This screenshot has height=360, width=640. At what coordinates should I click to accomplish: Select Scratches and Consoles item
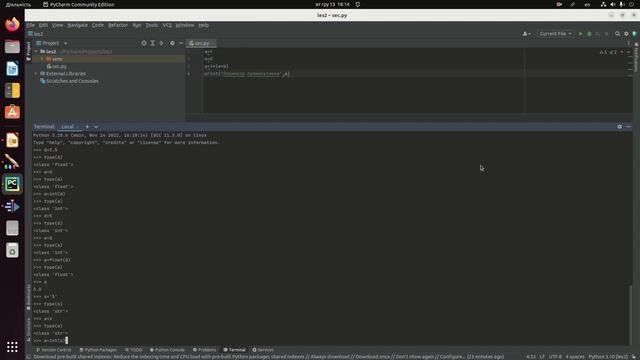coord(72,81)
